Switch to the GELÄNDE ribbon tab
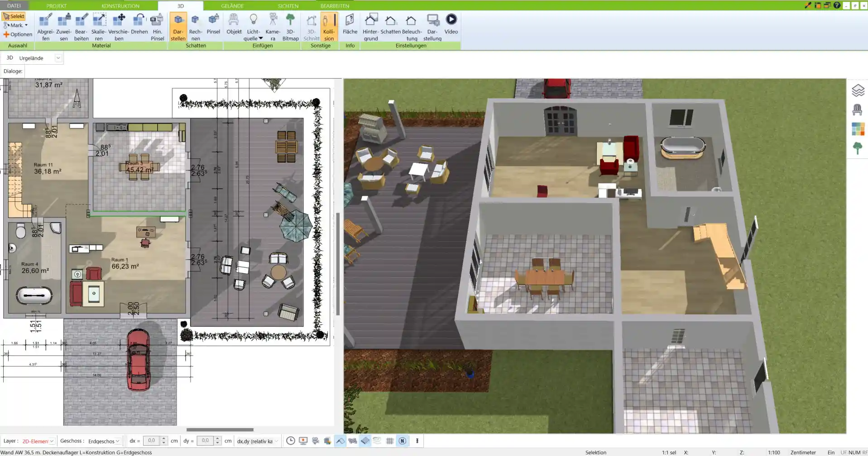868x456 pixels. 232,6
